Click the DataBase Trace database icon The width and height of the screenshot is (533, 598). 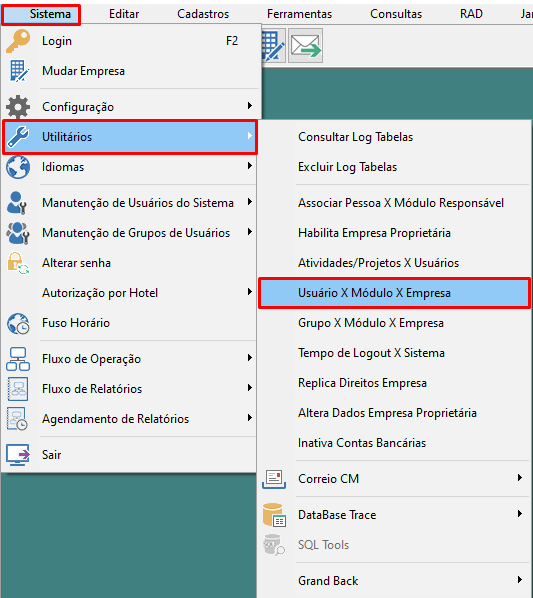click(x=274, y=515)
